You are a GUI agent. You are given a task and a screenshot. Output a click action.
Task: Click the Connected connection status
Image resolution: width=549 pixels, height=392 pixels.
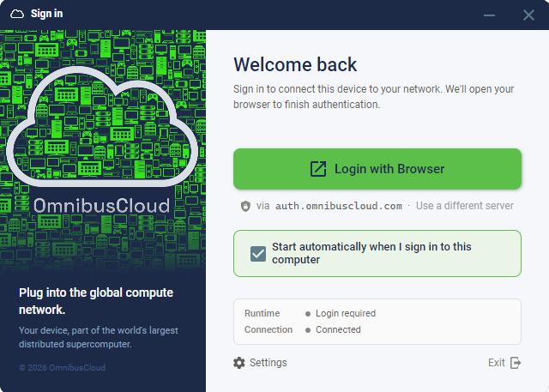(x=338, y=329)
